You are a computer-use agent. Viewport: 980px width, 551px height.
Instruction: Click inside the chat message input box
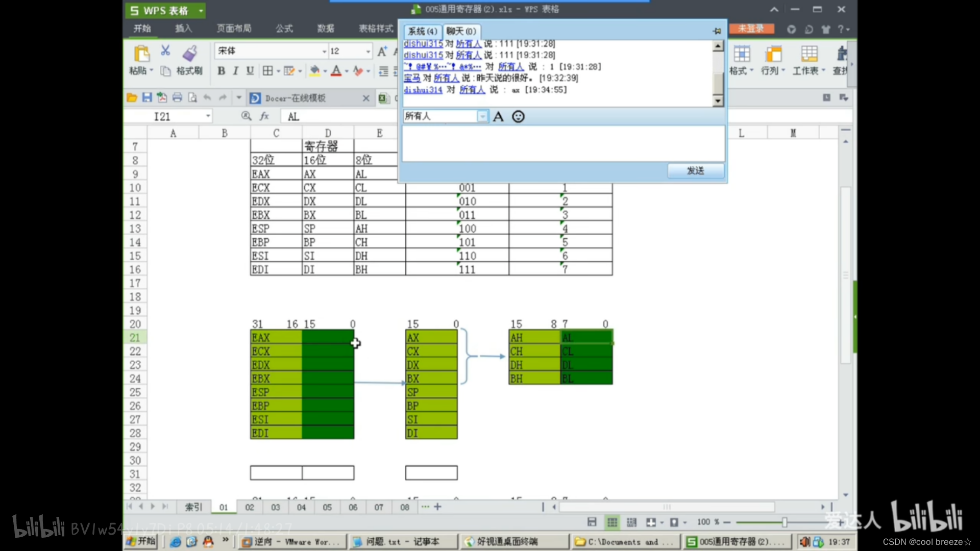[x=563, y=143]
